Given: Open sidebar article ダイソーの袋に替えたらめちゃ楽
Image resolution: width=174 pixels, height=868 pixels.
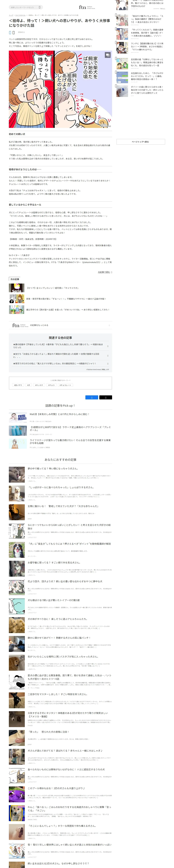Looking at the screenshot, I should coord(147,90).
